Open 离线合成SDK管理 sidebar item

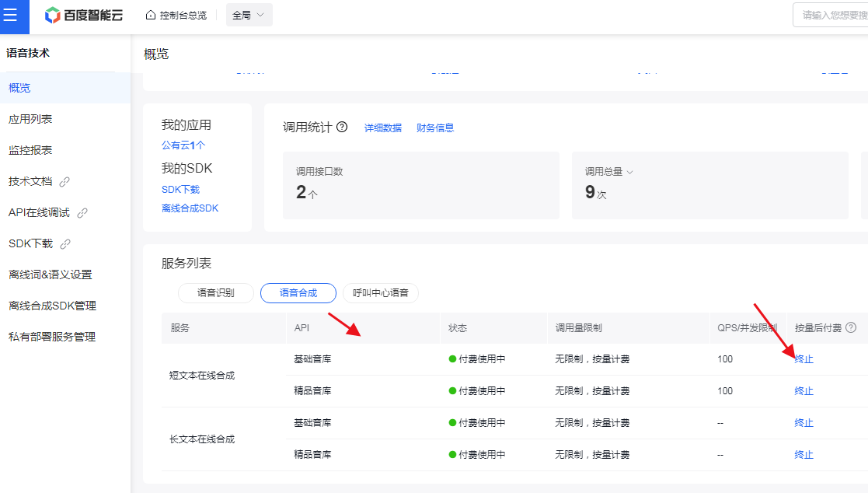coord(65,306)
